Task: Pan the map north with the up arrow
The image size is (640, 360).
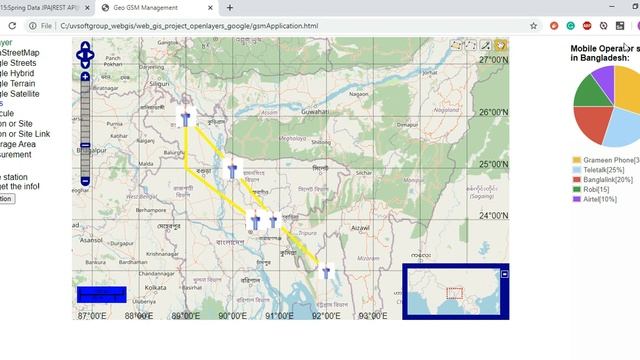Action: click(x=85, y=46)
